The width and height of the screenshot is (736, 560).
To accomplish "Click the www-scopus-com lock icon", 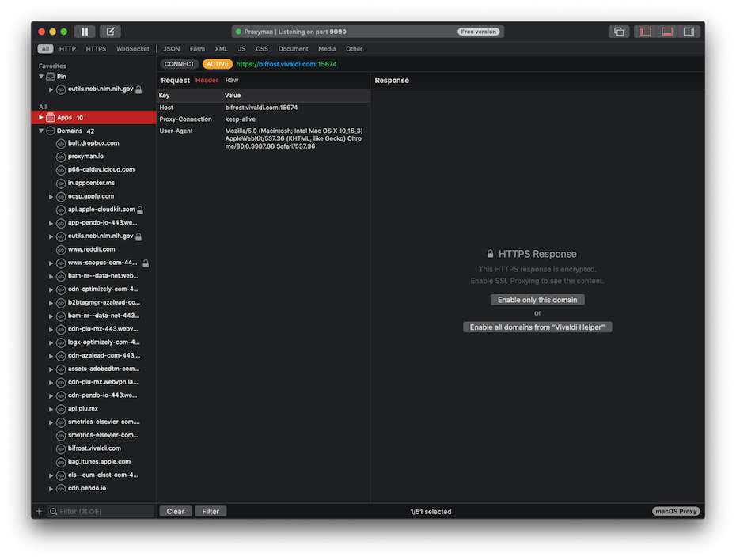I will 146,263.
